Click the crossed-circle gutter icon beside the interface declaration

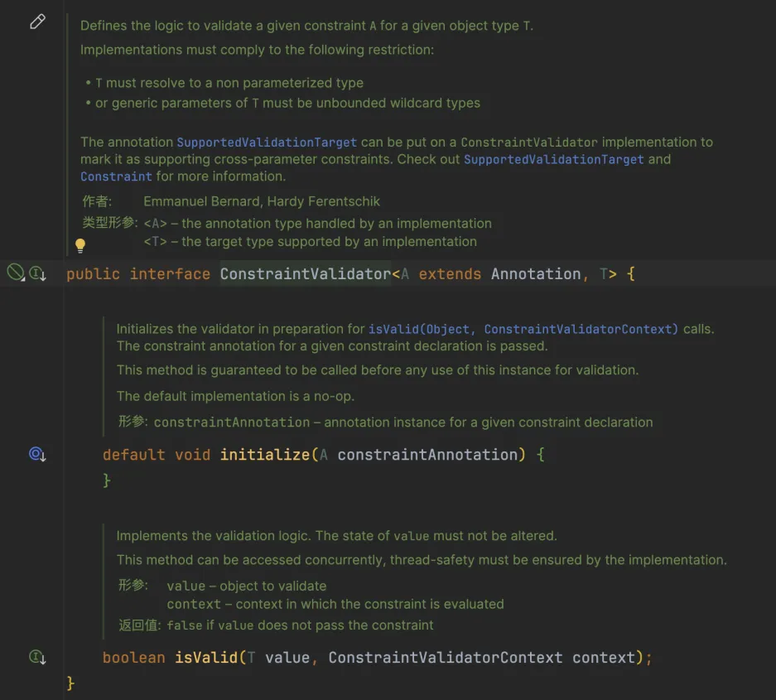click(x=16, y=272)
